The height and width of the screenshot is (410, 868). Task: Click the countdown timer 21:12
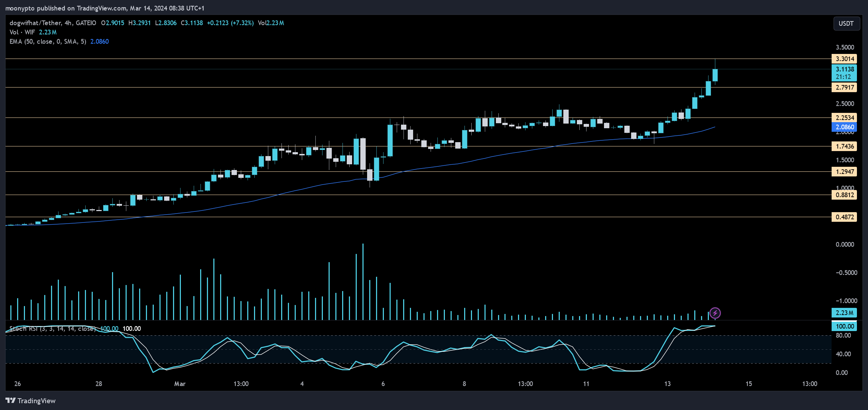tap(843, 77)
